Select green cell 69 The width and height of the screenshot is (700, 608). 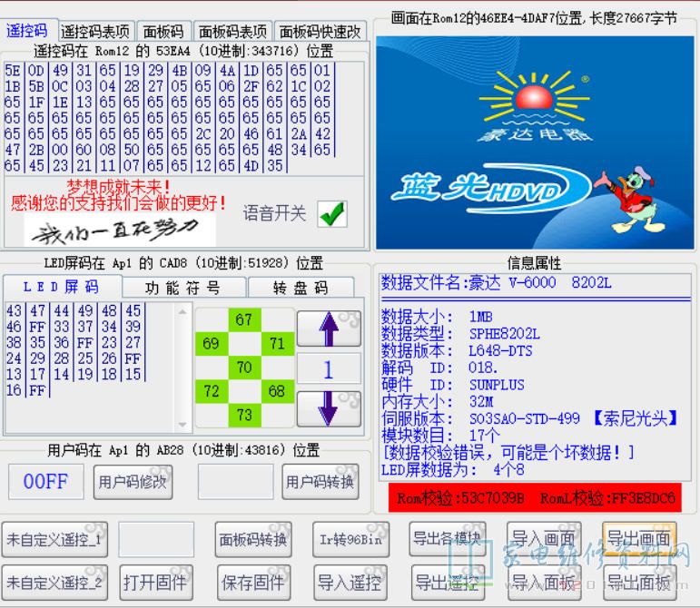pos(212,344)
